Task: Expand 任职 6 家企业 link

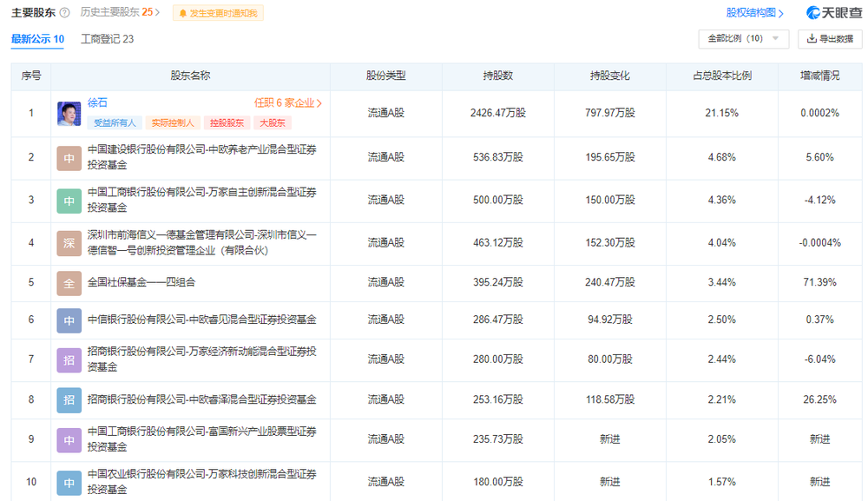Action: (288, 103)
